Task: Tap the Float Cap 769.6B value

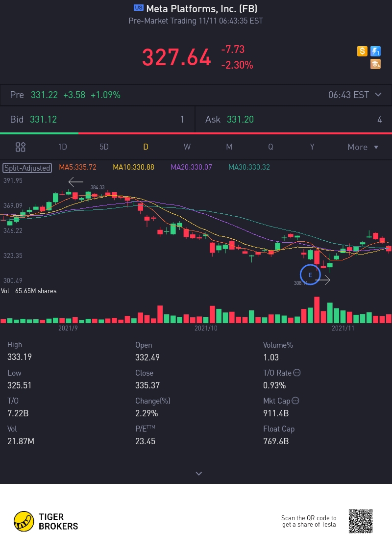Action: [x=276, y=441]
